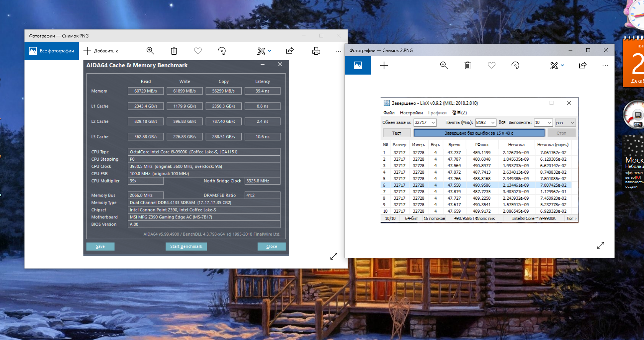Click the L3 Cache Copy value 288.51 GB/s

pyautogui.click(x=224, y=137)
